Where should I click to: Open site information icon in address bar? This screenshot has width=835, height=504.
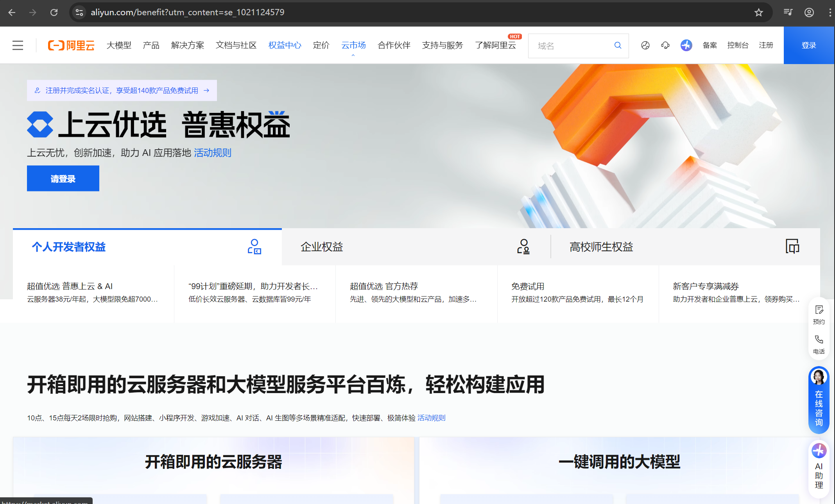[x=79, y=13]
